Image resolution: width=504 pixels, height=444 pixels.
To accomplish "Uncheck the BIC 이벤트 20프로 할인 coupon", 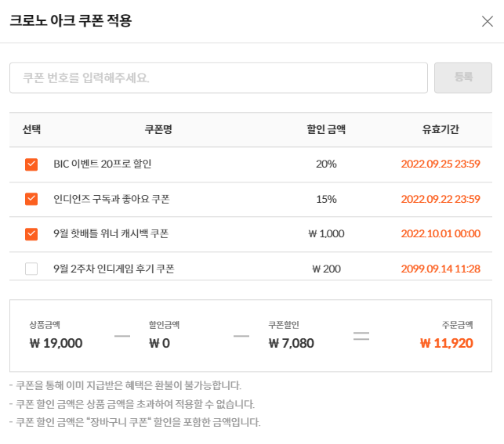I will pyautogui.click(x=31, y=164).
